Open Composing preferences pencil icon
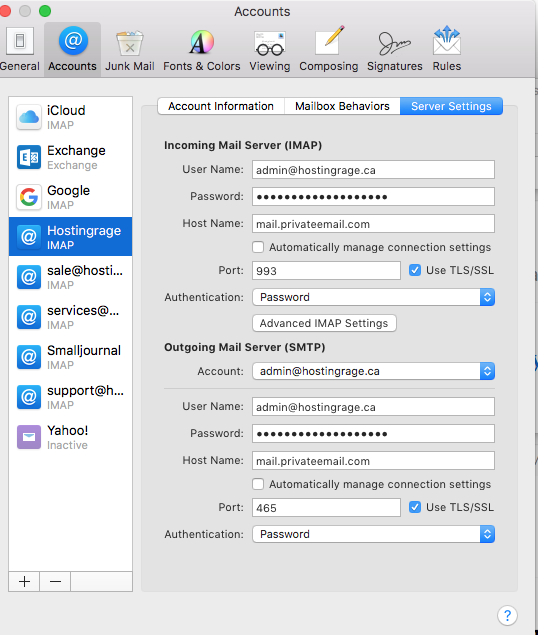The width and height of the screenshot is (538, 635). [329, 49]
